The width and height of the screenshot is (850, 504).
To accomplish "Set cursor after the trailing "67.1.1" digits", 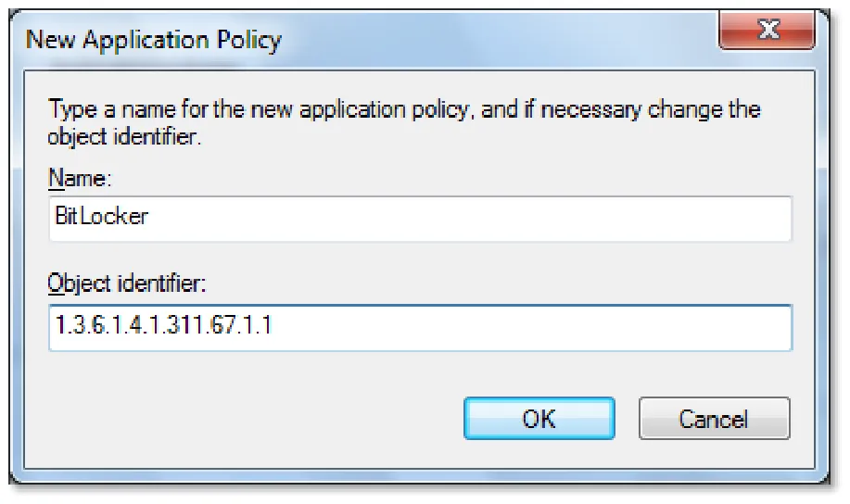I will pos(273,325).
